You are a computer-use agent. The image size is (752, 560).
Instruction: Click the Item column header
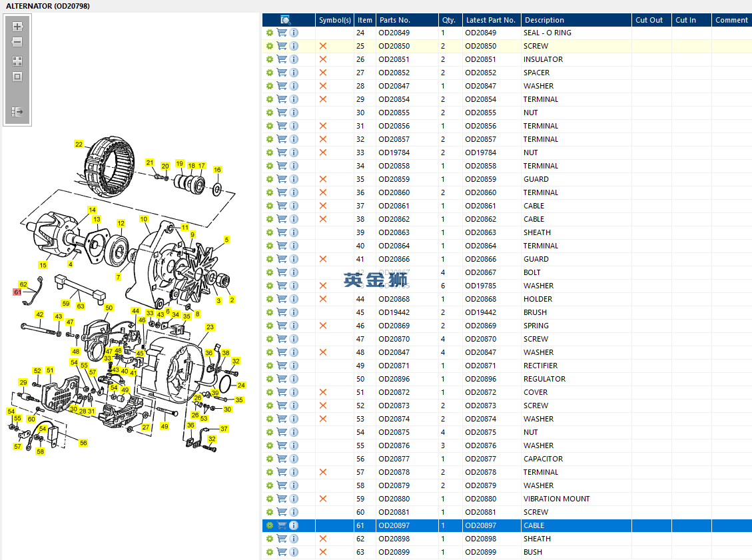(x=365, y=20)
